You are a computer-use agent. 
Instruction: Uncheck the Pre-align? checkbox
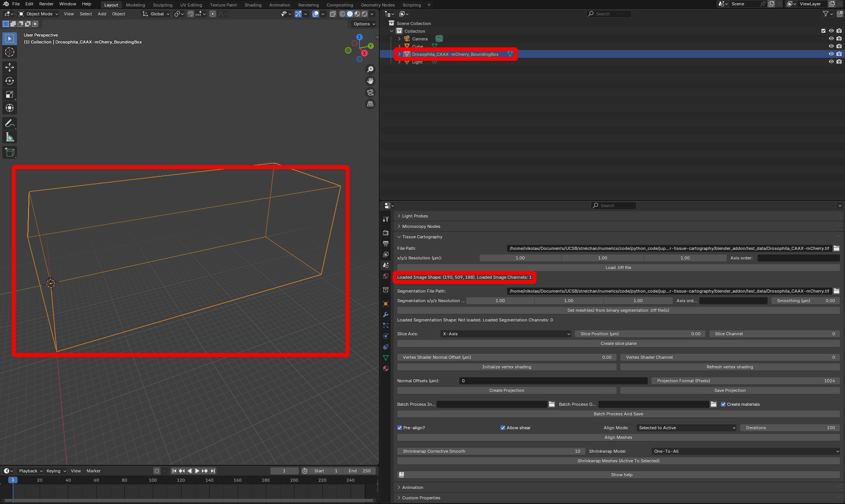click(400, 428)
